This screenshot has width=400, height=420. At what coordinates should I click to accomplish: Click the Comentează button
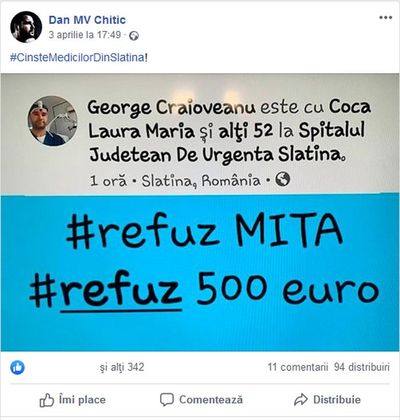[201, 399]
